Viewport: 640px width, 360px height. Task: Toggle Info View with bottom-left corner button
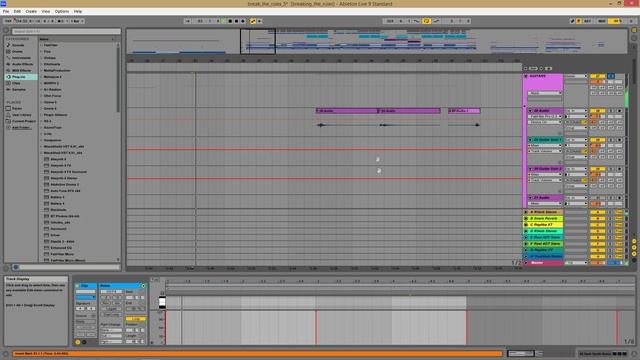pos(6,354)
